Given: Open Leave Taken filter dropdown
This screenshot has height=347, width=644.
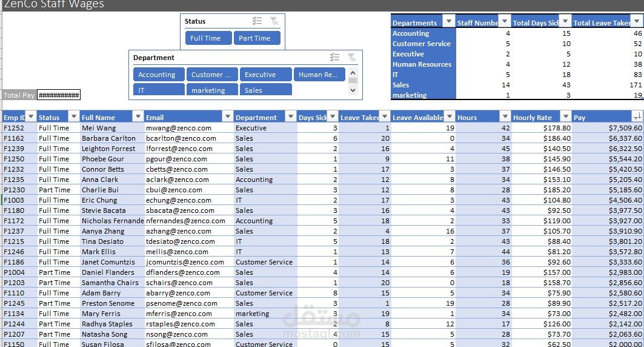Looking at the screenshot, I should pyautogui.click(x=385, y=116).
